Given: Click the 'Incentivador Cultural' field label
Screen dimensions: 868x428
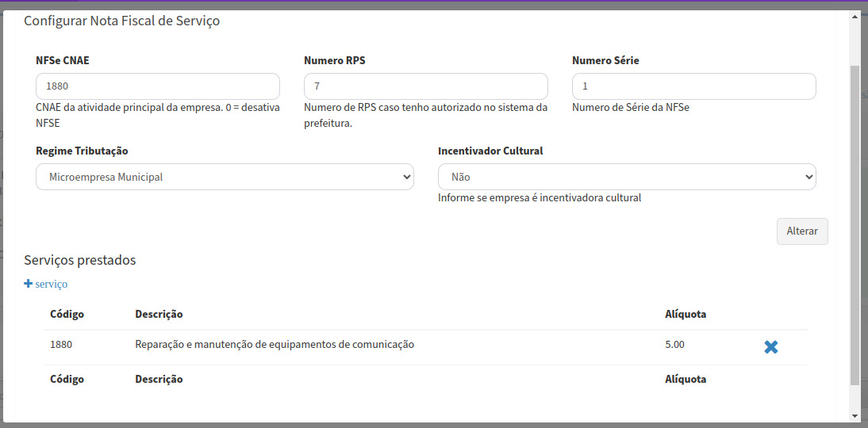Looking at the screenshot, I should (490, 151).
